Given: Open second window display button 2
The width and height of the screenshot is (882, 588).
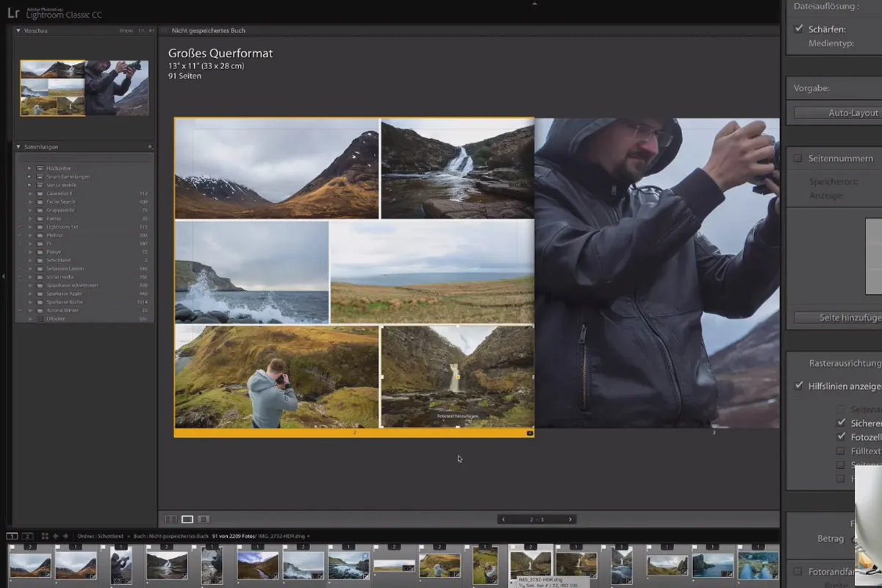Looking at the screenshot, I should [x=27, y=536].
